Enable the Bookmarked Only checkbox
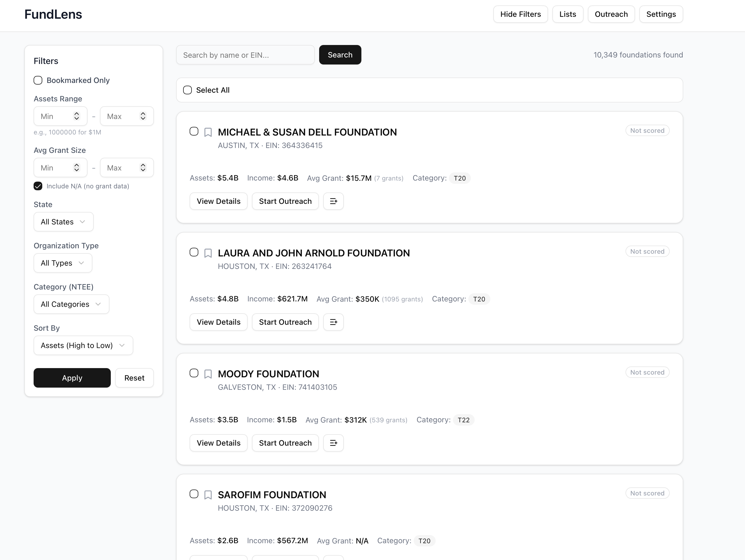Screen dimensions: 745x560 [38, 80]
